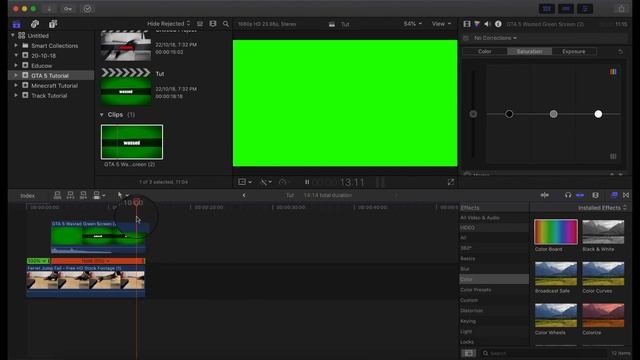Open background tasks checkmark circle icon

pyautogui.click(x=87, y=9)
